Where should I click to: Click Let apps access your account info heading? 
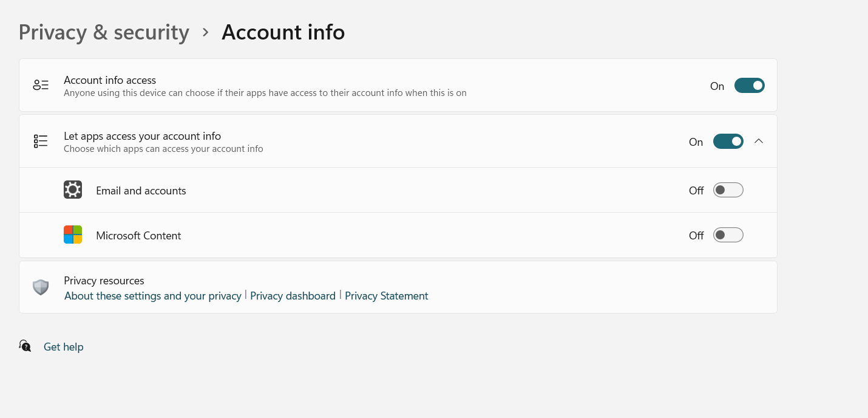coord(143,136)
